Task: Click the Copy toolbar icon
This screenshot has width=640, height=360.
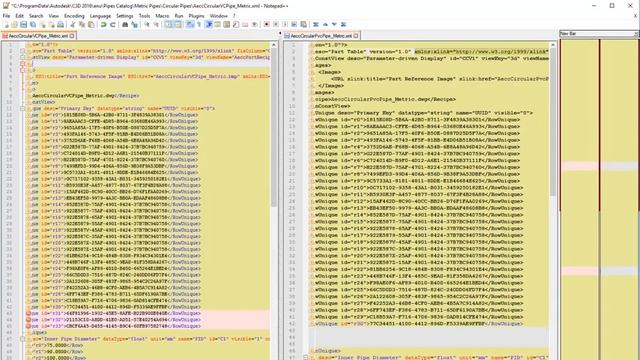Action: [82, 24]
